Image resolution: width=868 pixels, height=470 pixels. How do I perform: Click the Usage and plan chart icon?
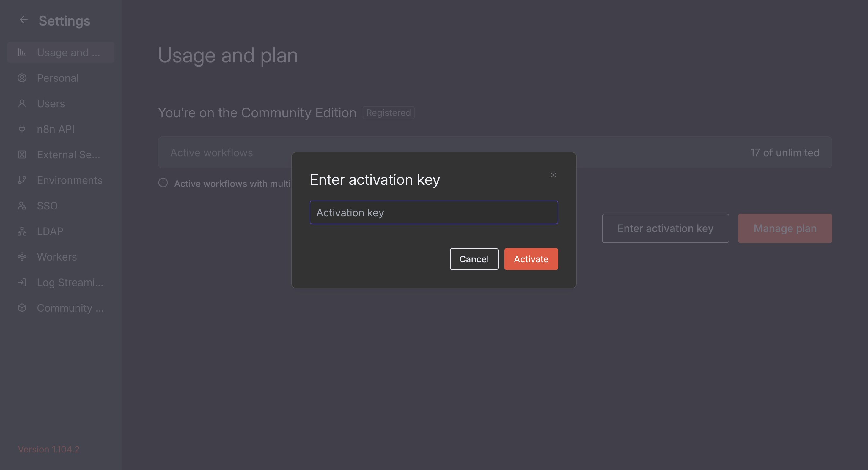click(22, 53)
